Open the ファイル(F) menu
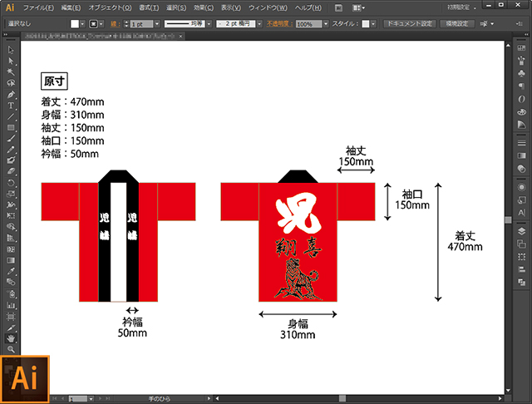 [38, 7]
